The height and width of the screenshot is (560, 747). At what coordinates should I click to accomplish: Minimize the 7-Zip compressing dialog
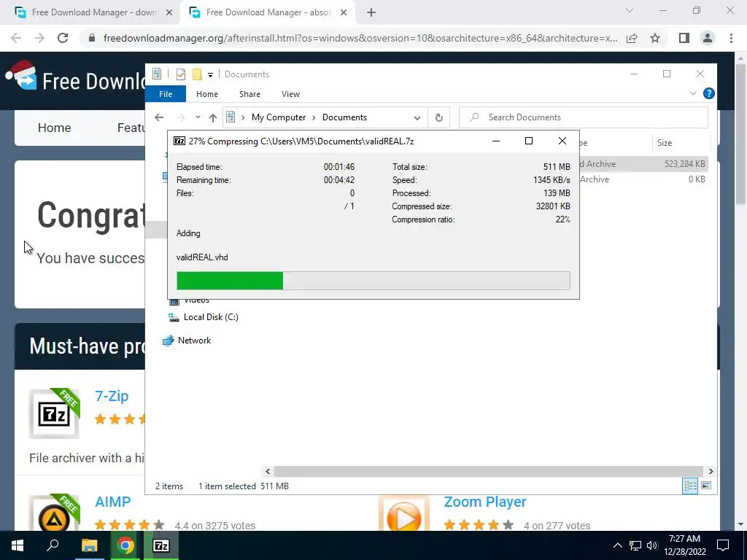(496, 141)
